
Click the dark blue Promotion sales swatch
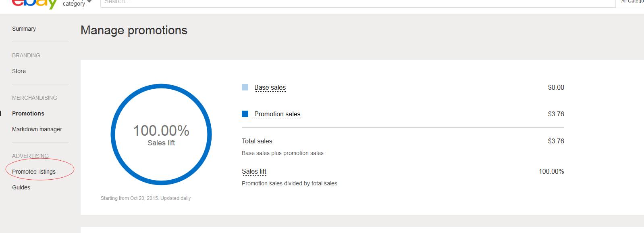pos(245,114)
